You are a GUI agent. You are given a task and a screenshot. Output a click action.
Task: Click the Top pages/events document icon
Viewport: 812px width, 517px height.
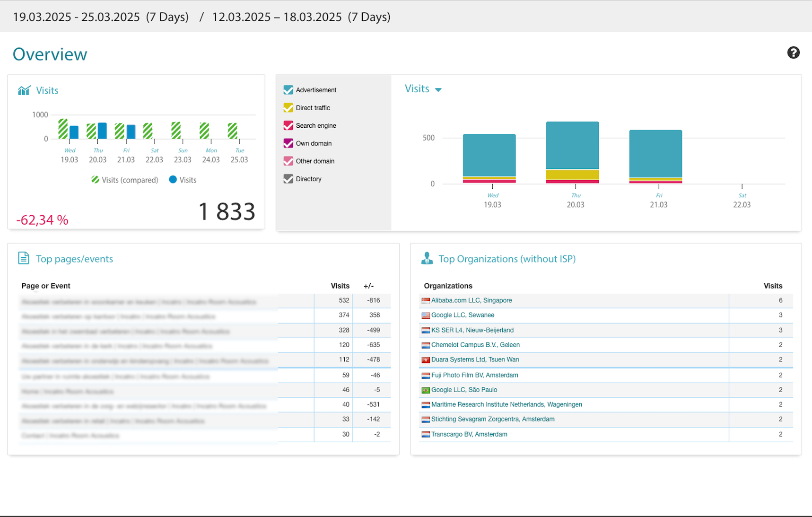pyautogui.click(x=24, y=258)
